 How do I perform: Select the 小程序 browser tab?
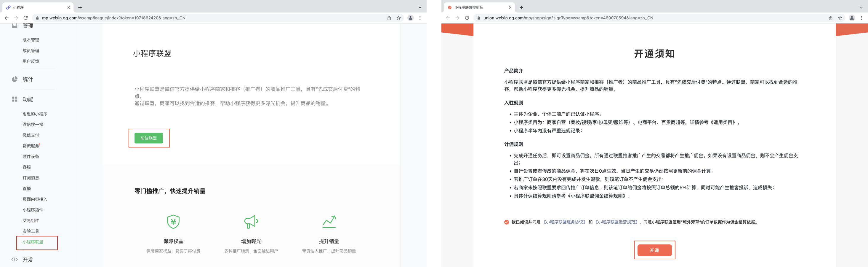click(38, 7)
